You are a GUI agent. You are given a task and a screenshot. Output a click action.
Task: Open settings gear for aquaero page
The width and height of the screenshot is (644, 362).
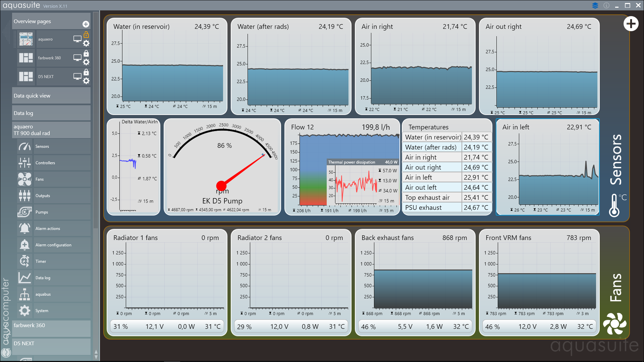click(x=86, y=43)
